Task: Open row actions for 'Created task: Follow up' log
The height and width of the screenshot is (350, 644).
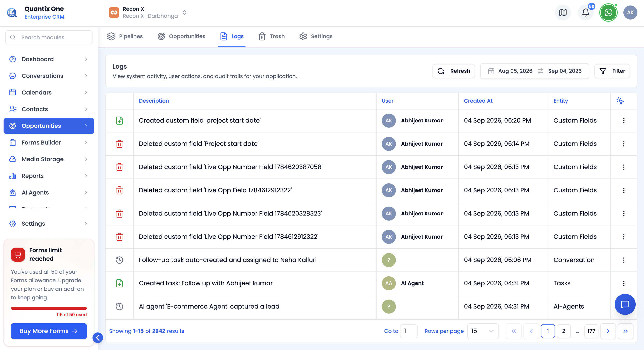Action: (623, 283)
